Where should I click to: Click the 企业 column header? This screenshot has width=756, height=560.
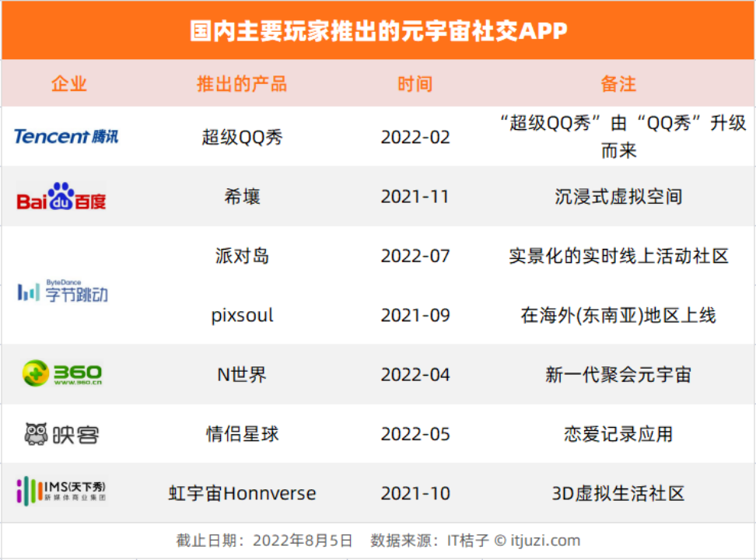[x=69, y=83]
